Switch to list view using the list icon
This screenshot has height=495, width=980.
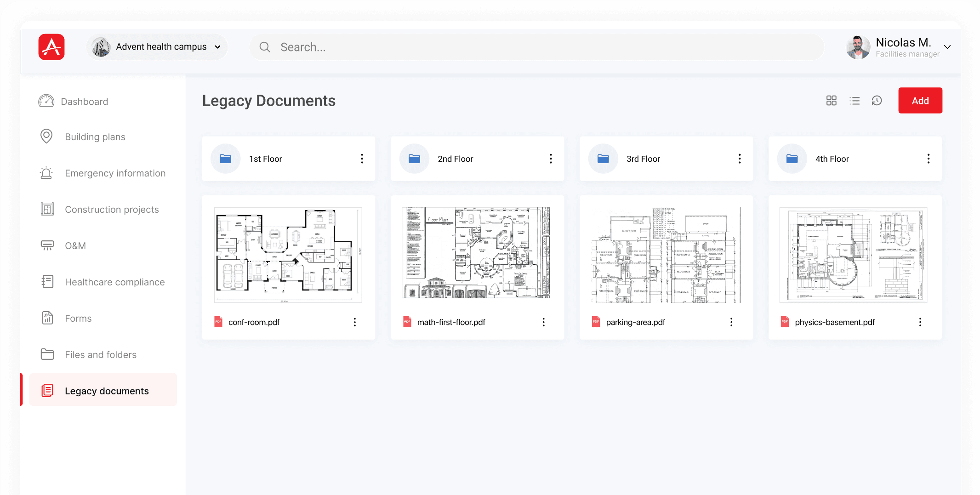(855, 100)
